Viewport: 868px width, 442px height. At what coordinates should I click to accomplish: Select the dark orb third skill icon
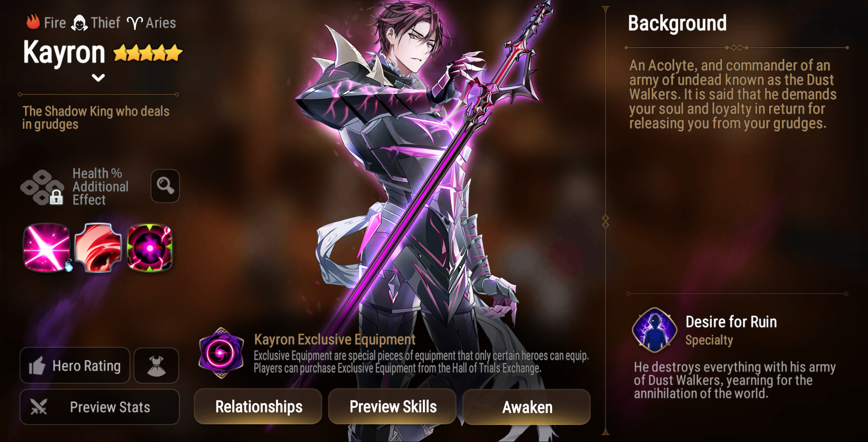150,247
